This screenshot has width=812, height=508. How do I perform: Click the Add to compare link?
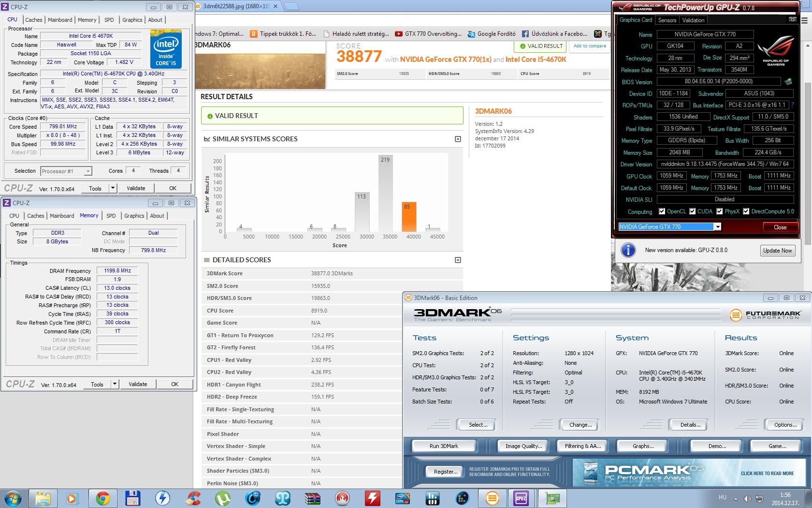point(590,46)
